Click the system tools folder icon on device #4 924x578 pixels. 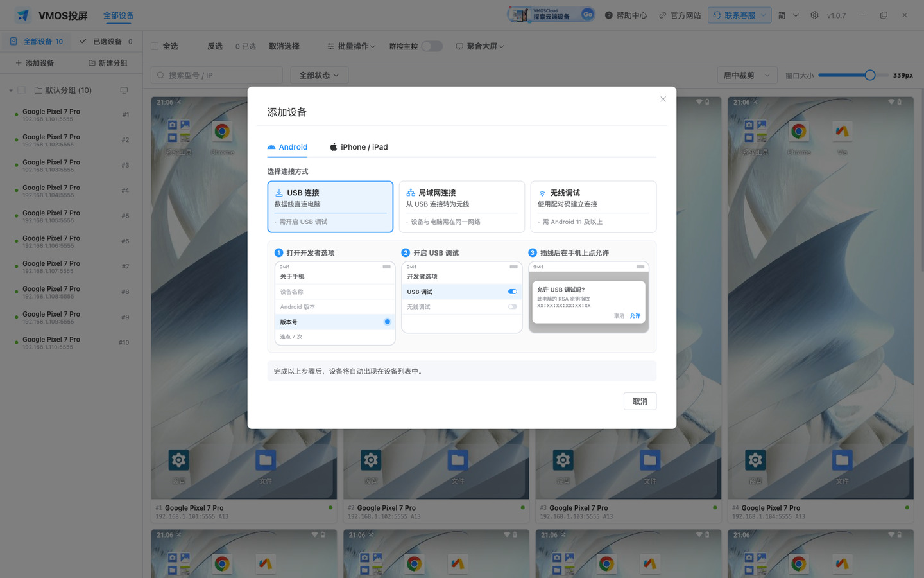tap(755, 132)
